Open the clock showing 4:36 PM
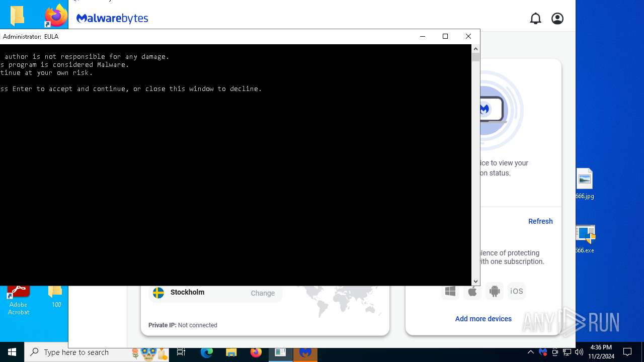The height and width of the screenshot is (362, 644). coord(601,352)
